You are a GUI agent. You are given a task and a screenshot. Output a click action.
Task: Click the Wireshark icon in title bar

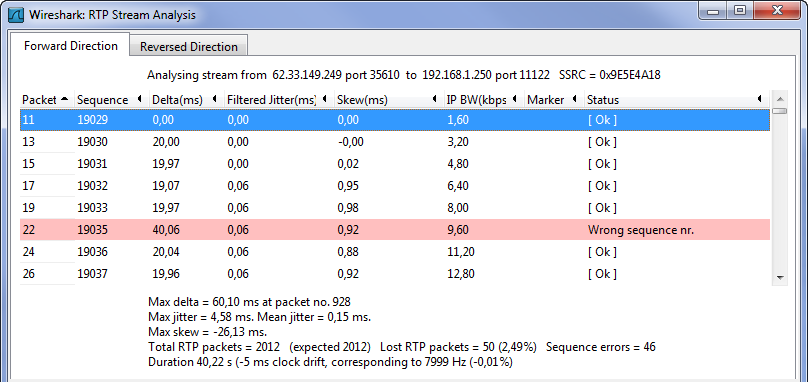click(17, 14)
